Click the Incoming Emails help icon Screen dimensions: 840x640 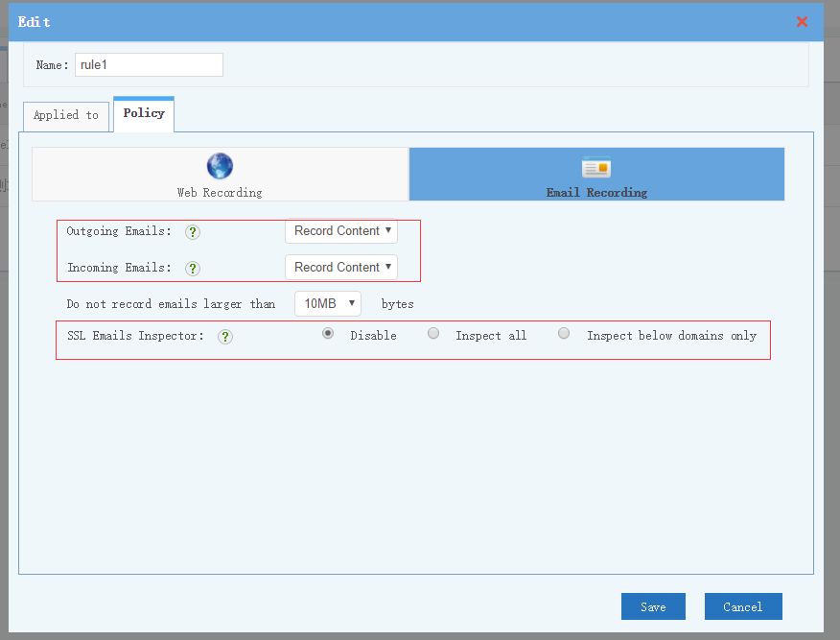tap(193, 269)
